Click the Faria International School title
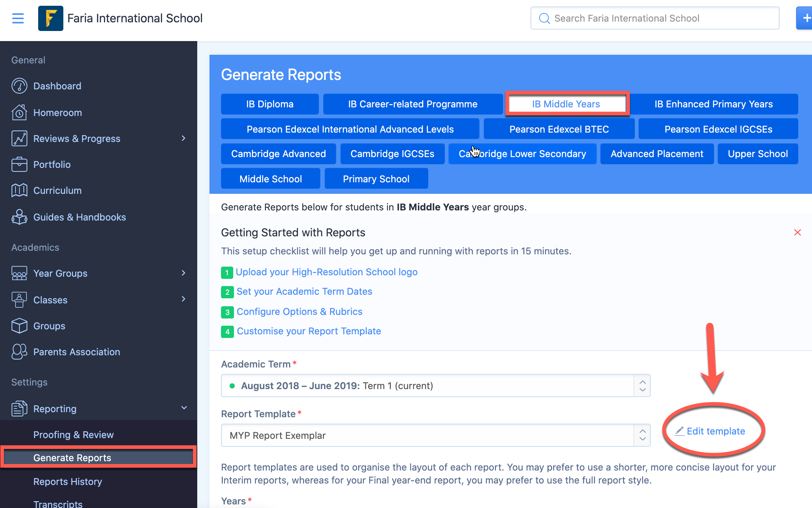This screenshot has width=812, height=508. coord(135,18)
